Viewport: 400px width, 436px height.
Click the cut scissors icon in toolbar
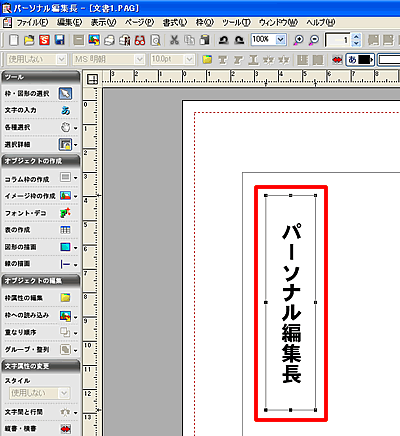pos(174,40)
